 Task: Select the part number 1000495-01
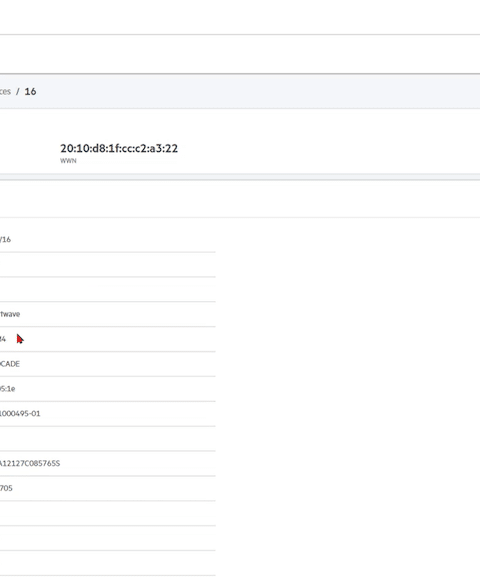click(20, 413)
